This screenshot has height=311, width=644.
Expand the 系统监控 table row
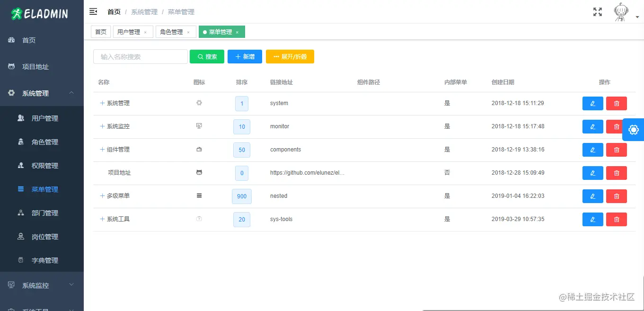[x=102, y=126]
